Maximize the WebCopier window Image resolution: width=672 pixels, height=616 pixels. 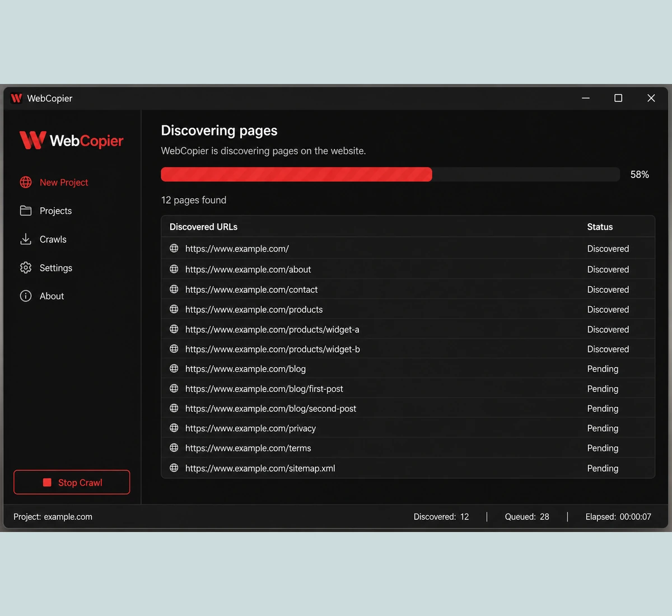pos(618,98)
